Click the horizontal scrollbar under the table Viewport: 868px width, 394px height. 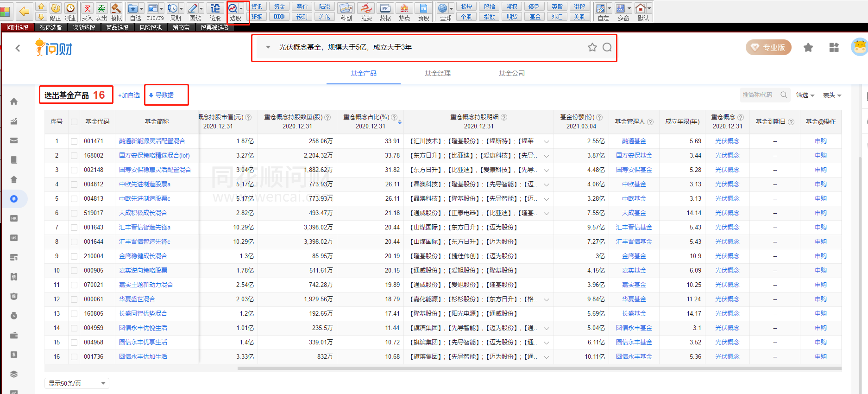coord(540,369)
